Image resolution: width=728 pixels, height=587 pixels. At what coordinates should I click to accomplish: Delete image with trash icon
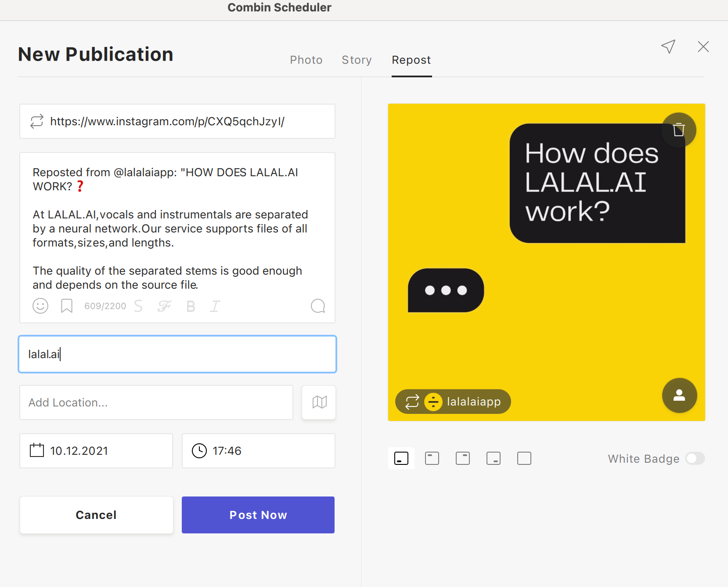tap(679, 130)
